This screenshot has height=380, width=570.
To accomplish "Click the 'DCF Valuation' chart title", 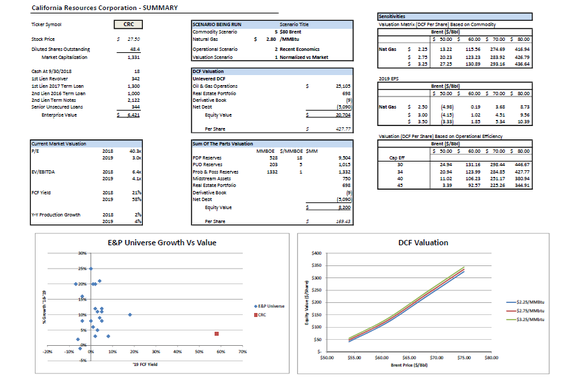I will point(423,243).
